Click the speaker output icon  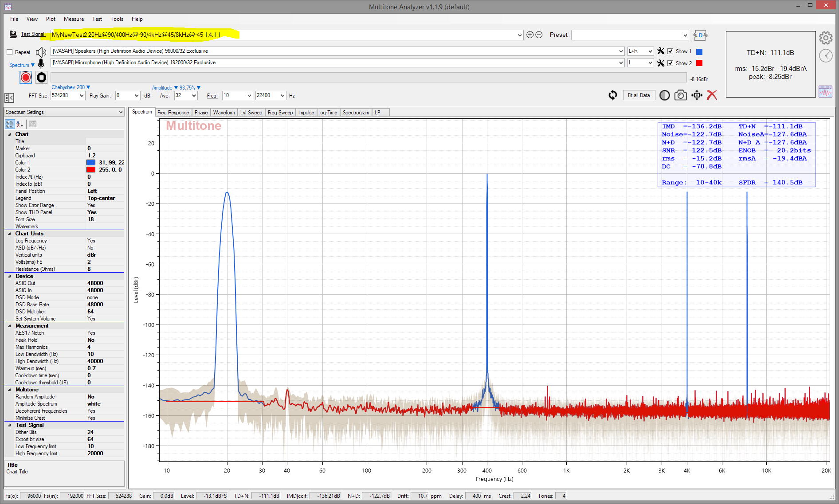pyautogui.click(x=41, y=52)
